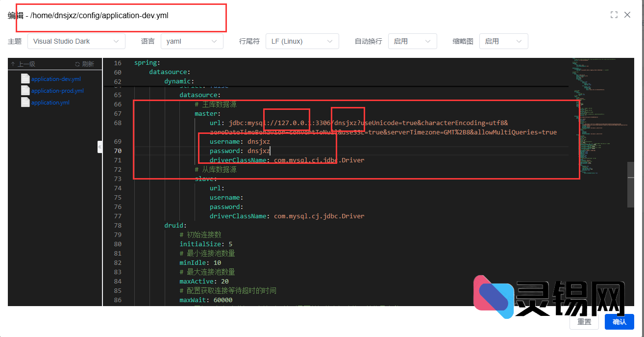Open the Visual Studio Dark theme dropdown

tap(76, 41)
